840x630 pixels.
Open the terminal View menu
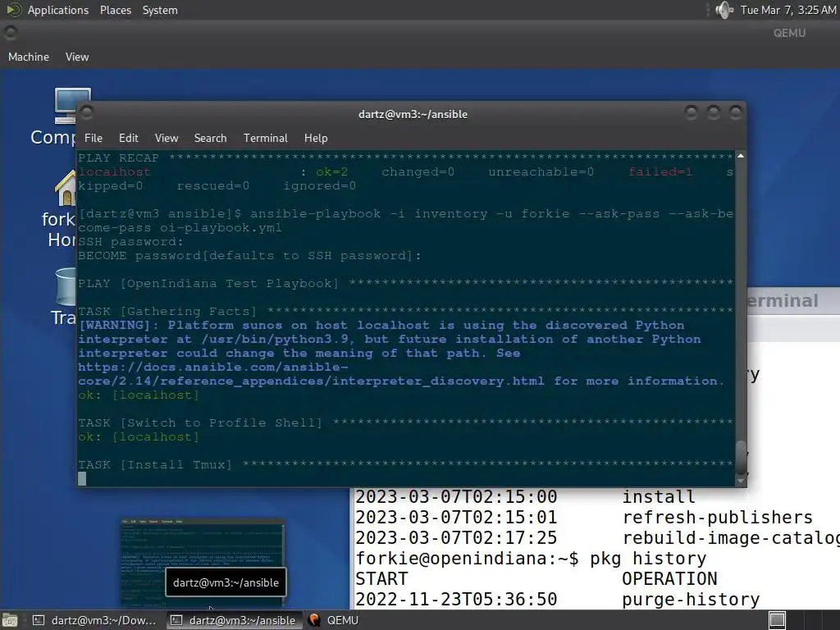click(167, 138)
